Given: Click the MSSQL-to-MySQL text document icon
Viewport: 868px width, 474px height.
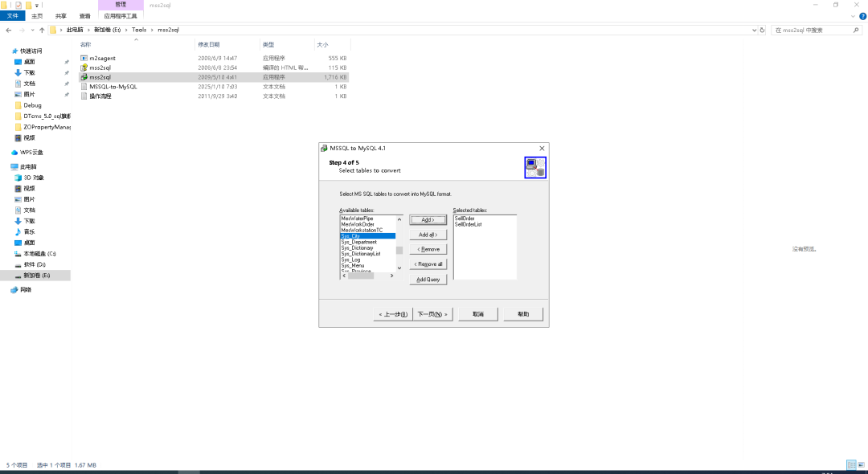Looking at the screenshot, I should click(x=84, y=87).
